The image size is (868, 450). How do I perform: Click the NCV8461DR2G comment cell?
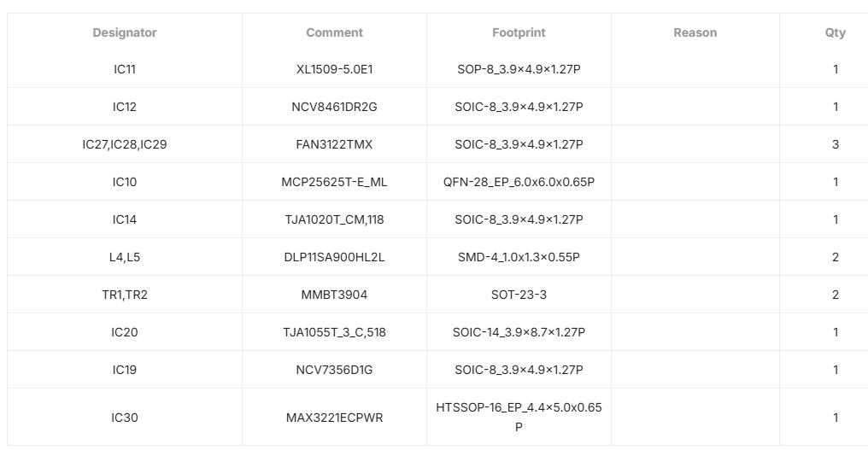(x=334, y=107)
